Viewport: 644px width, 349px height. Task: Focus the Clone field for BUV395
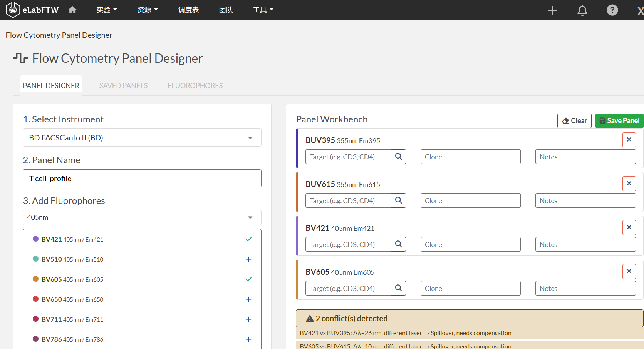click(x=470, y=157)
